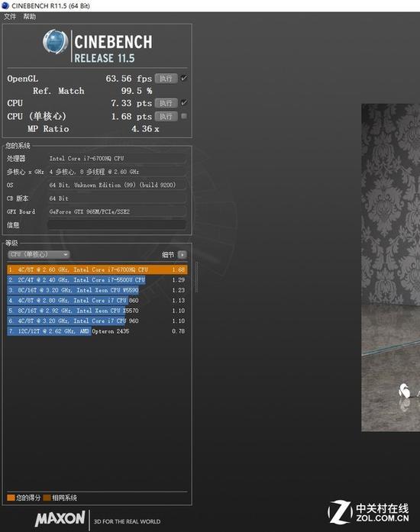Viewport: 420px width, 532px height.
Task: Click the MAXON logo at the bottom
Action: pyautogui.click(x=60, y=519)
